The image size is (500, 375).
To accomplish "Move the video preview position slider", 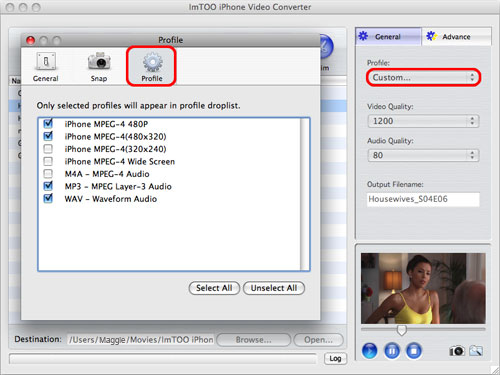I will [x=402, y=330].
